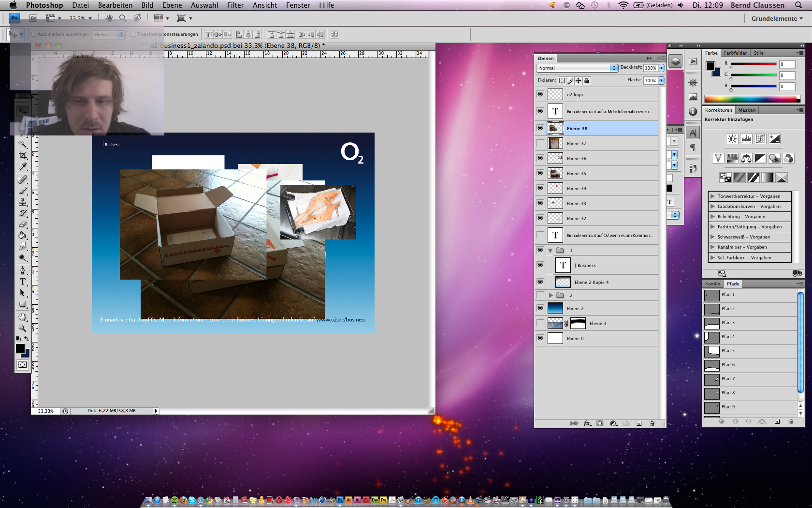This screenshot has width=812, height=508.
Task: Select the Crop tool
Action: [x=23, y=155]
